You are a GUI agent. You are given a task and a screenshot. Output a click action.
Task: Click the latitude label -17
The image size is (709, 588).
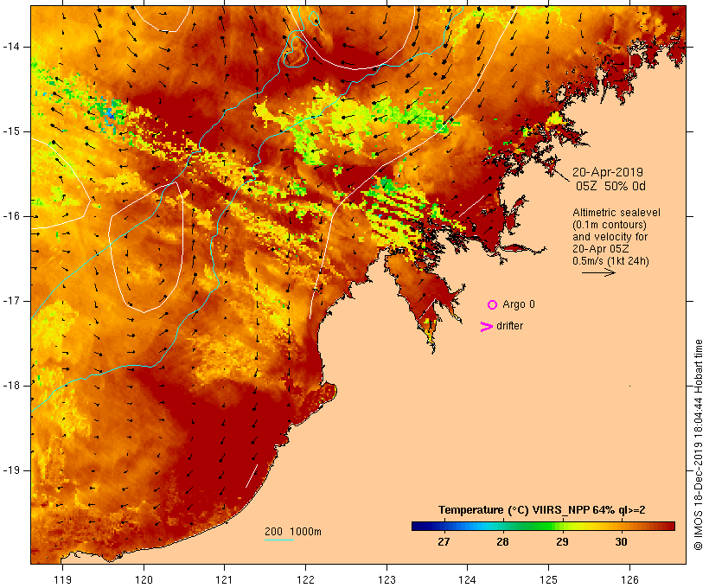[x=10, y=301]
